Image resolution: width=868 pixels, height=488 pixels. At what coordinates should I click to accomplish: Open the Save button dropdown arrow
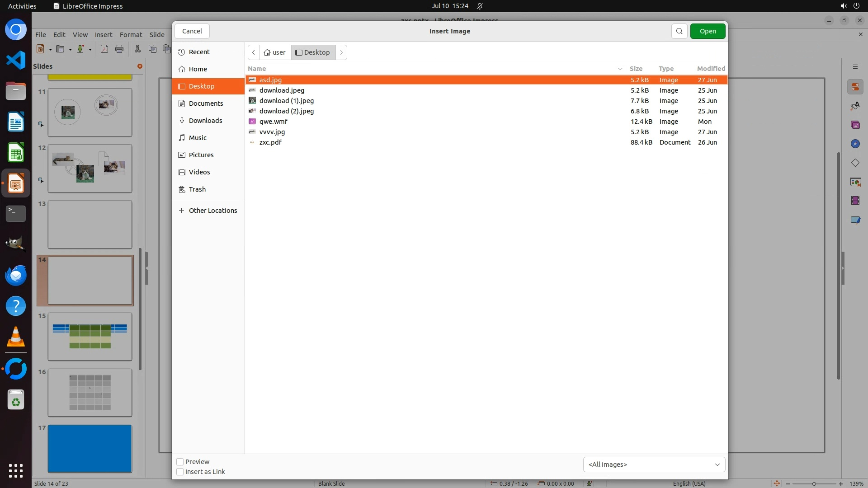[90, 49]
